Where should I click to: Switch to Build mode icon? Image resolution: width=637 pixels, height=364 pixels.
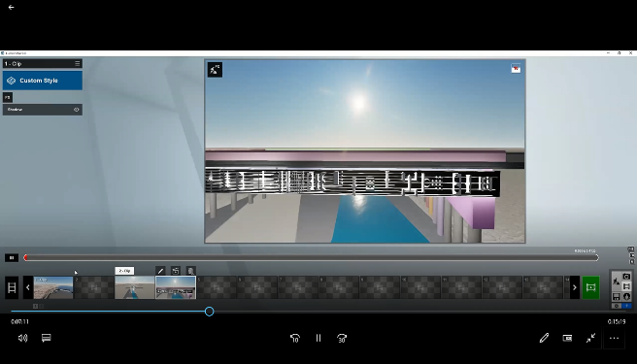617,281
